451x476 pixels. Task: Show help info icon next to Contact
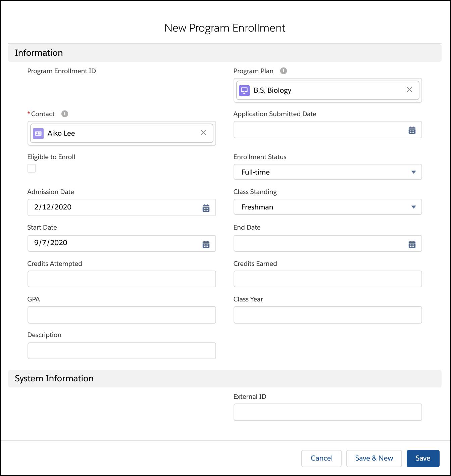click(x=65, y=114)
